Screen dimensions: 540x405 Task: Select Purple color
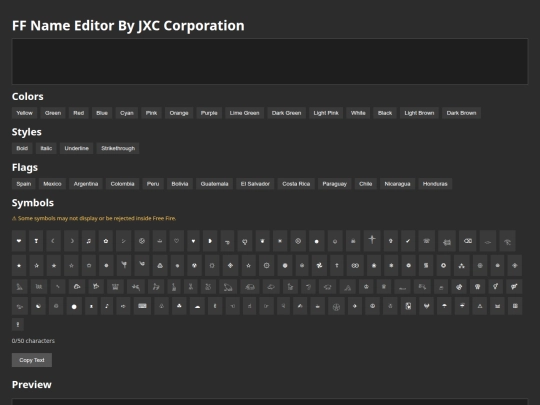[x=209, y=113]
